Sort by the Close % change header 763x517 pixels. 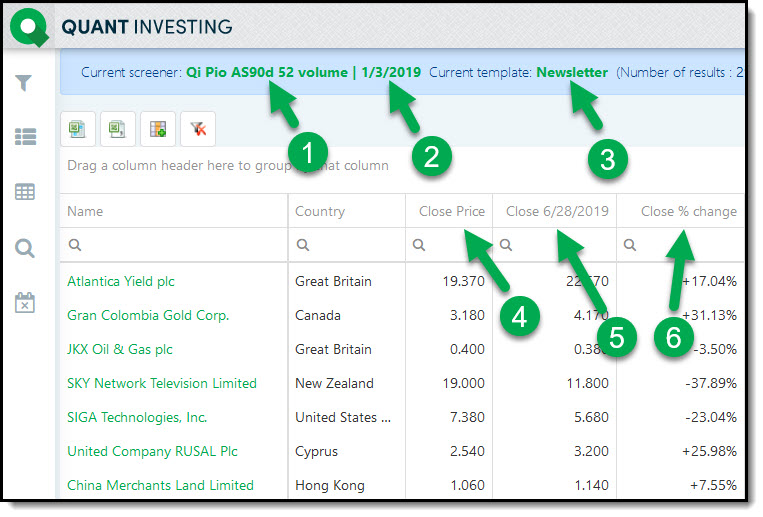click(x=688, y=211)
